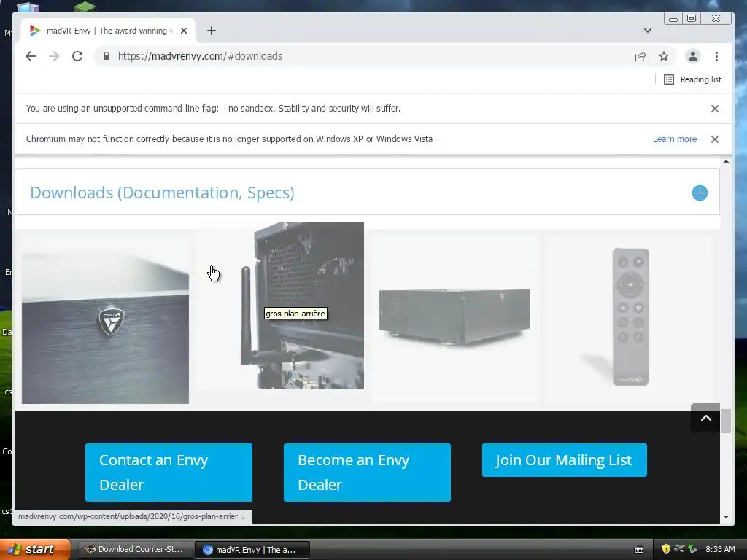Click Join Our Mailing List button

pos(564,460)
